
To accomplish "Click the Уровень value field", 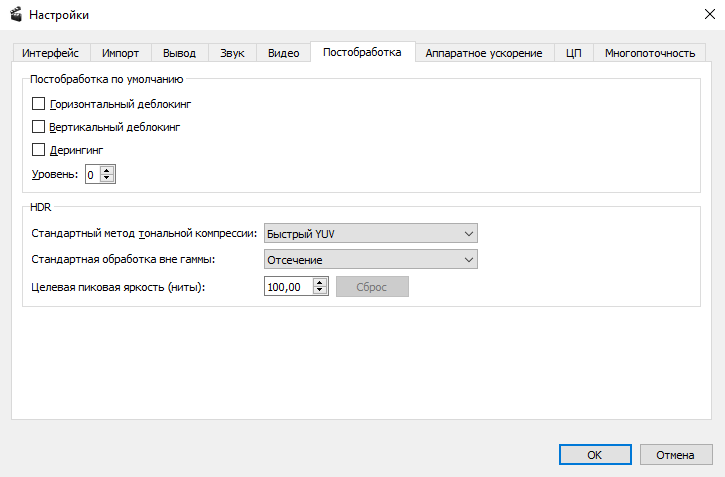I will click(92, 174).
